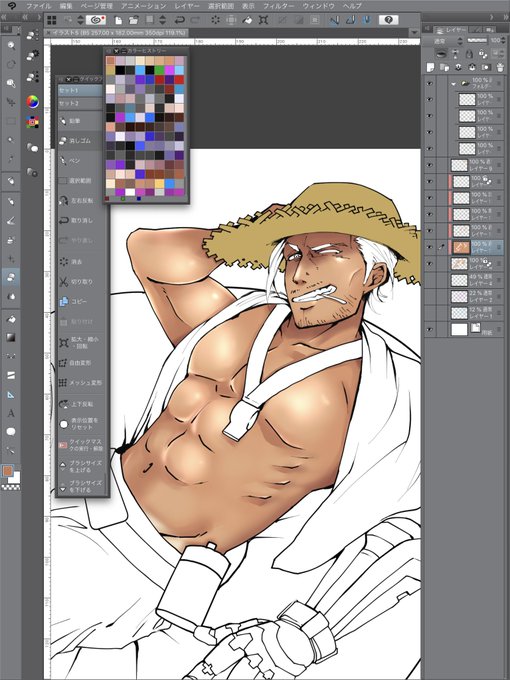Screen dimensions: 510x680
Task: Click the Create layer mask icon
Action: click(x=486, y=67)
